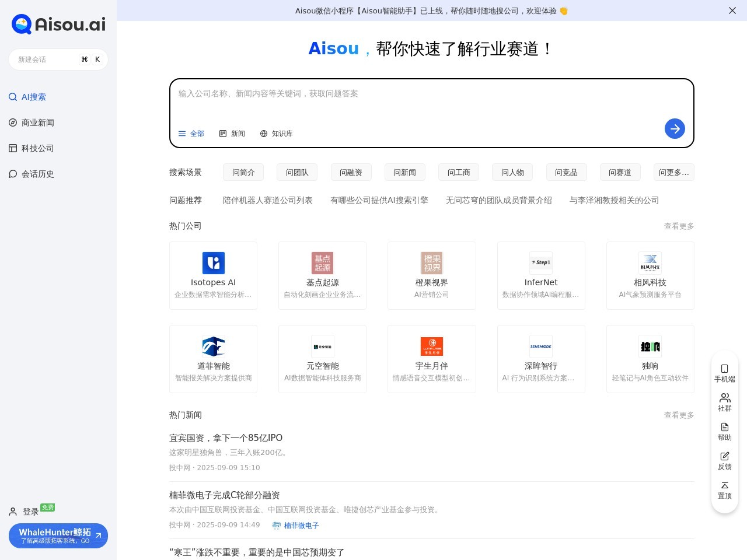This screenshot has width=747, height=560.
Task: Click 查看更多 beside 热门公司
Action: (679, 226)
